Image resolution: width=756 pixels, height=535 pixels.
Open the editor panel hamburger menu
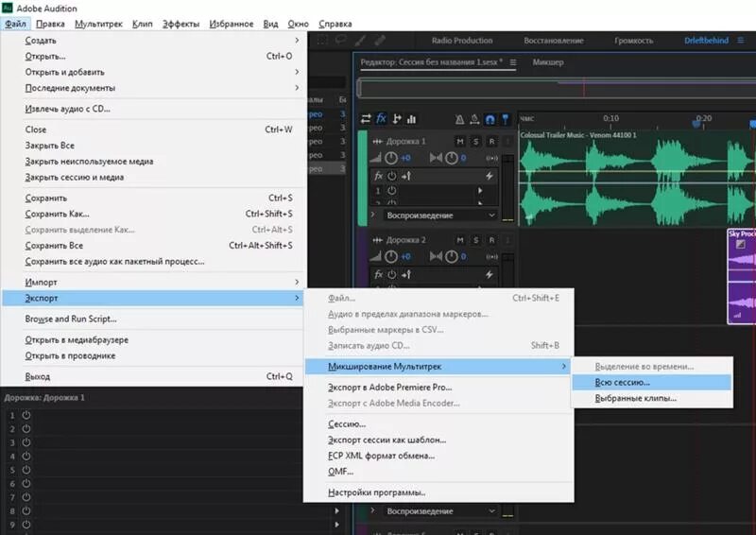click(x=512, y=62)
